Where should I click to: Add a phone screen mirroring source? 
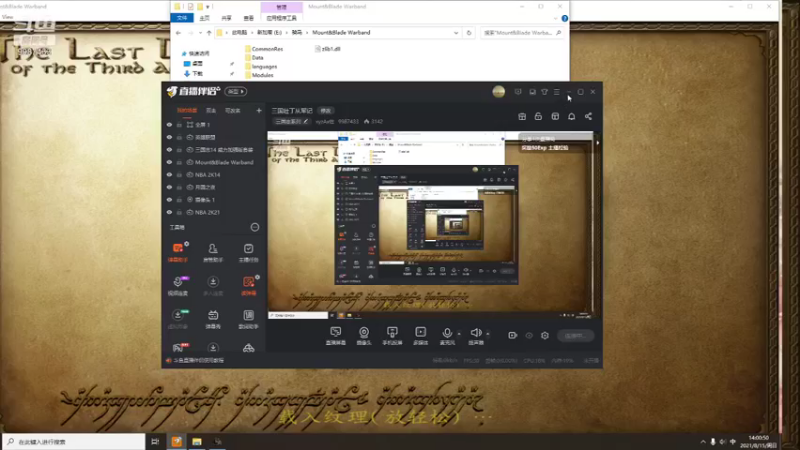(392, 336)
